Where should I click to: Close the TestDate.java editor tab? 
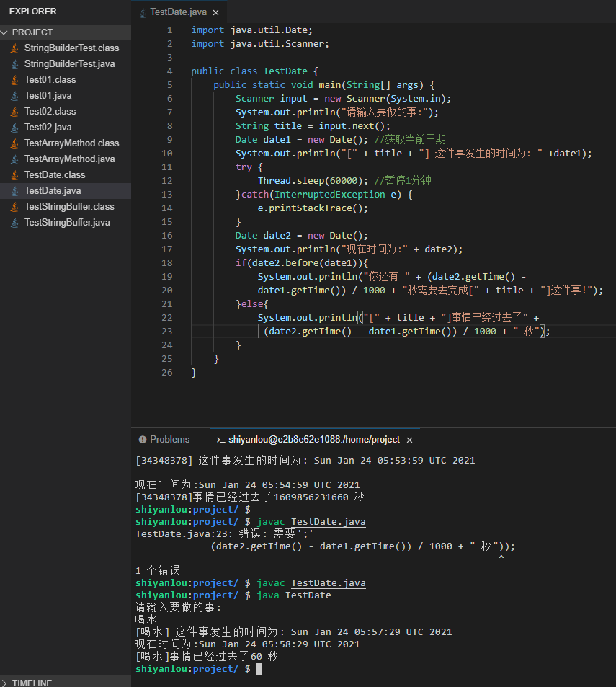(x=216, y=13)
